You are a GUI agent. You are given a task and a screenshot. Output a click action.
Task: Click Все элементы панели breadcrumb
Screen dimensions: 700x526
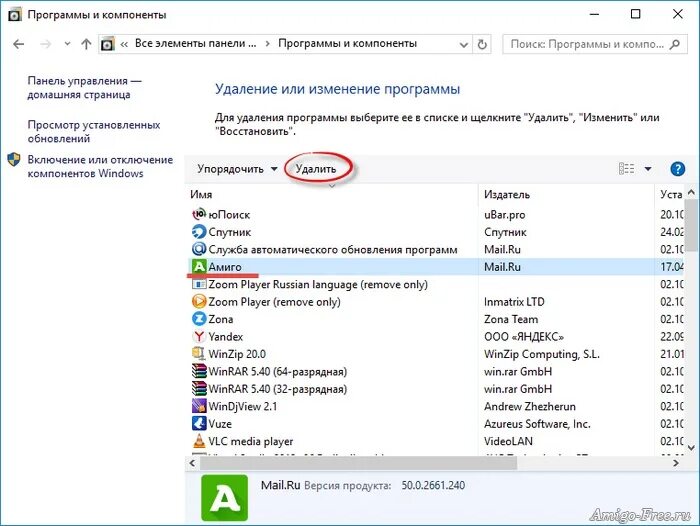(x=196, y=43)
